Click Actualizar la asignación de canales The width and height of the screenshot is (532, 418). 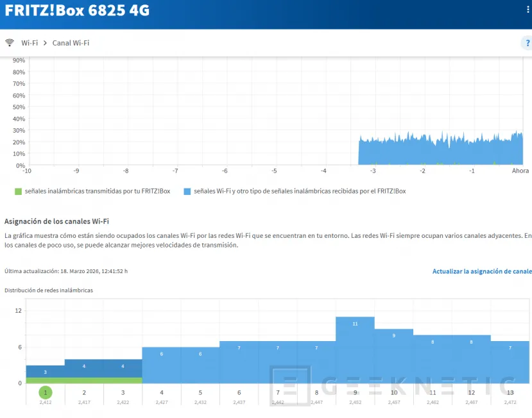coord(482,271)
